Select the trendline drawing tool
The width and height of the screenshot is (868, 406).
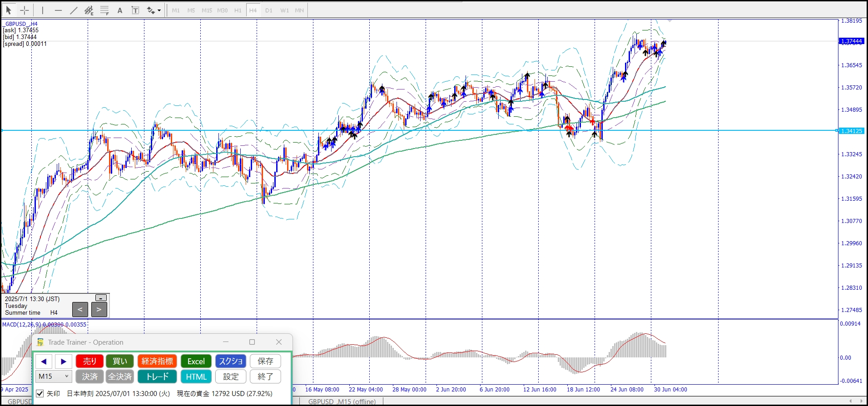click(74, 10)
